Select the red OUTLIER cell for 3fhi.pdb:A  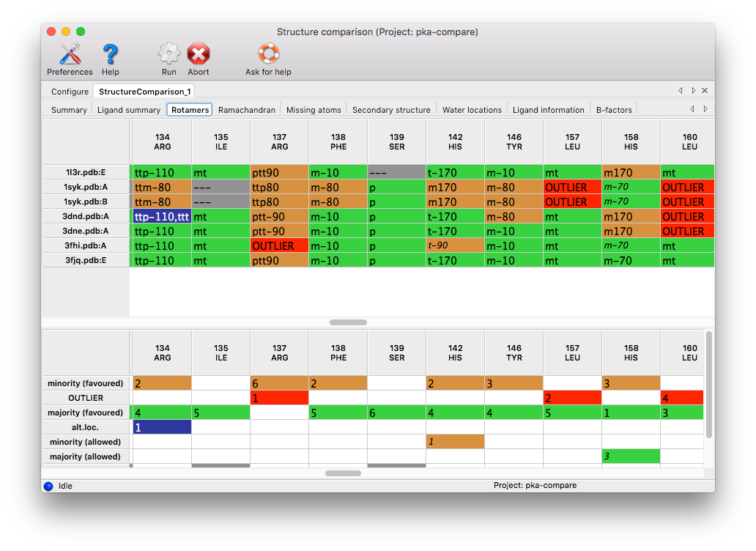[279, 245]
